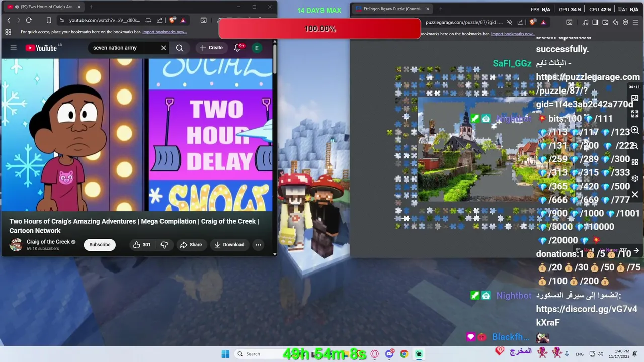The width and height of the screenshot is (644, 362).
Task: Open tab search in the puzzle window toolbar
Action: pyautogui.click(x=569, y=22)
